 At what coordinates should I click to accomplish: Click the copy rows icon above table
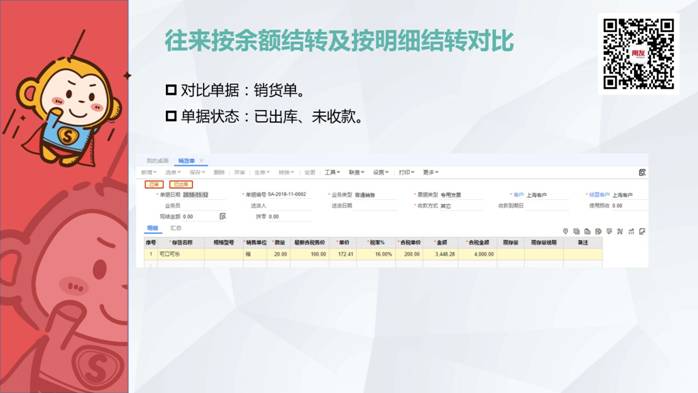tap(576, 231)
